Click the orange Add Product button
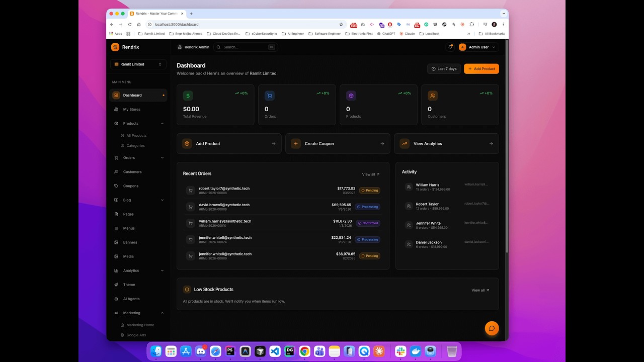644x362 pixels. pyautogui.click(x=481, y=69)
